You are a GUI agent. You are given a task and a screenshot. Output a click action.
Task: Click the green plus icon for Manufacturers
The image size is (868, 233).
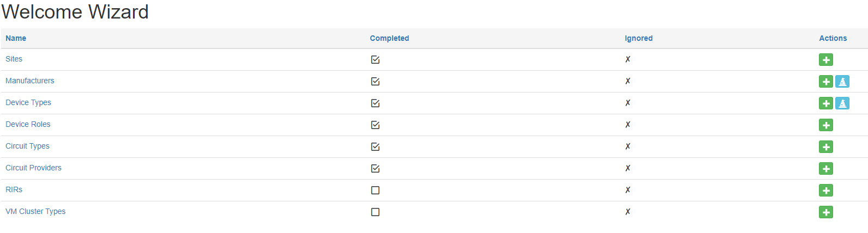click(x=825, y=82)
